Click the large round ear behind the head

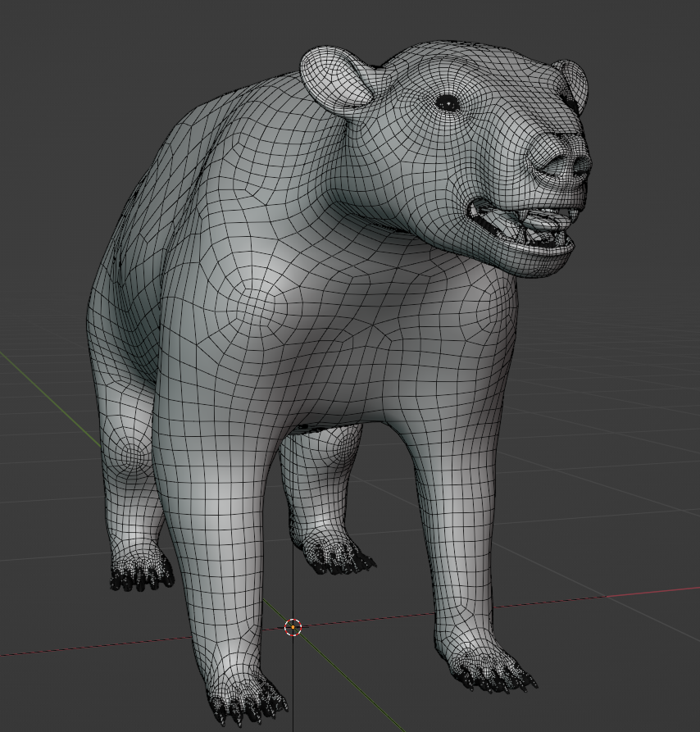coord(336,80)
